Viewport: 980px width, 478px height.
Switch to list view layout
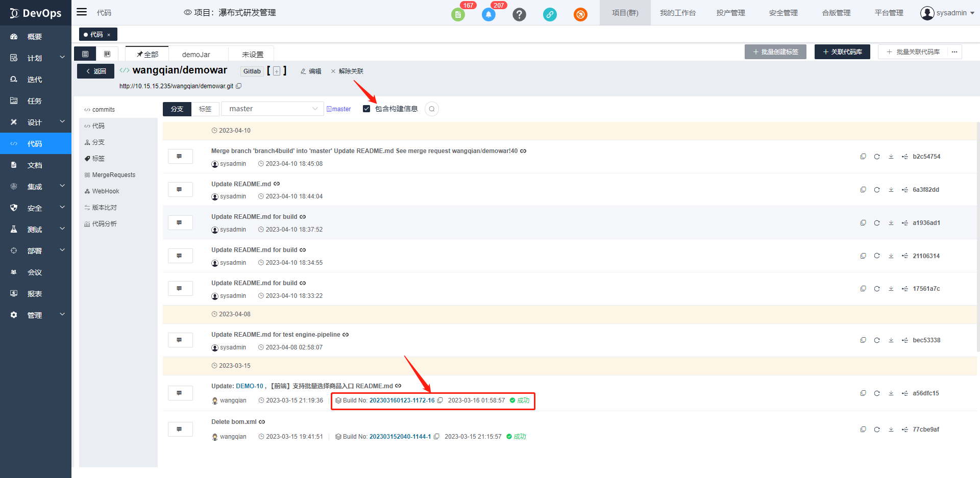(85, 54)
